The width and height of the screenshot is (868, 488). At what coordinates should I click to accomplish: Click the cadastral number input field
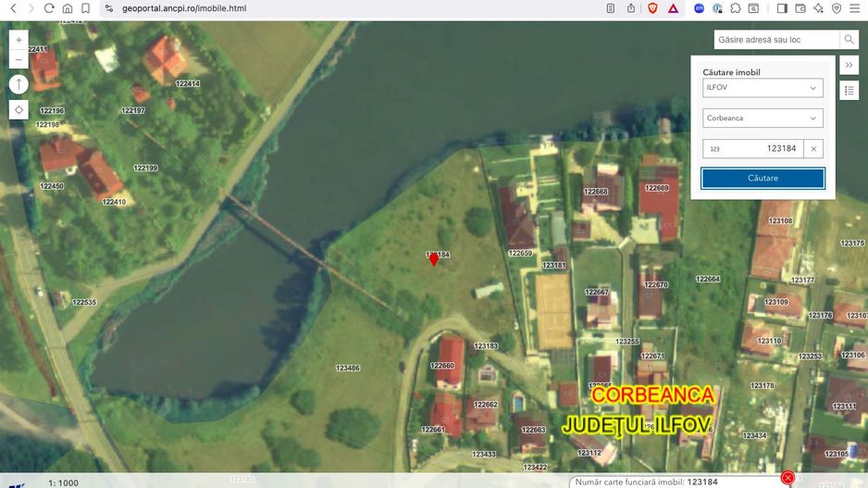pos(753,148)
